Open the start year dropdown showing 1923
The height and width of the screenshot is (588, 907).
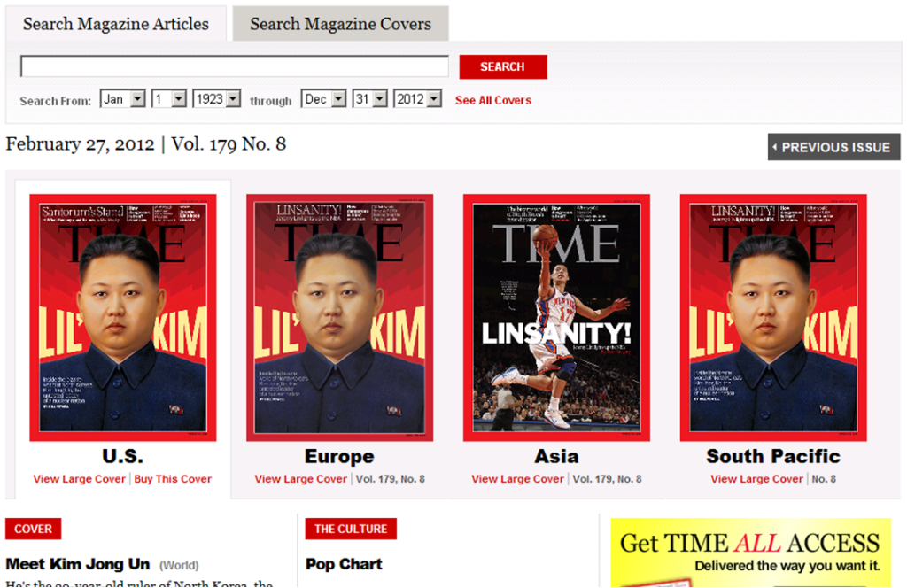pyautogui.click(x=216, y=99)
